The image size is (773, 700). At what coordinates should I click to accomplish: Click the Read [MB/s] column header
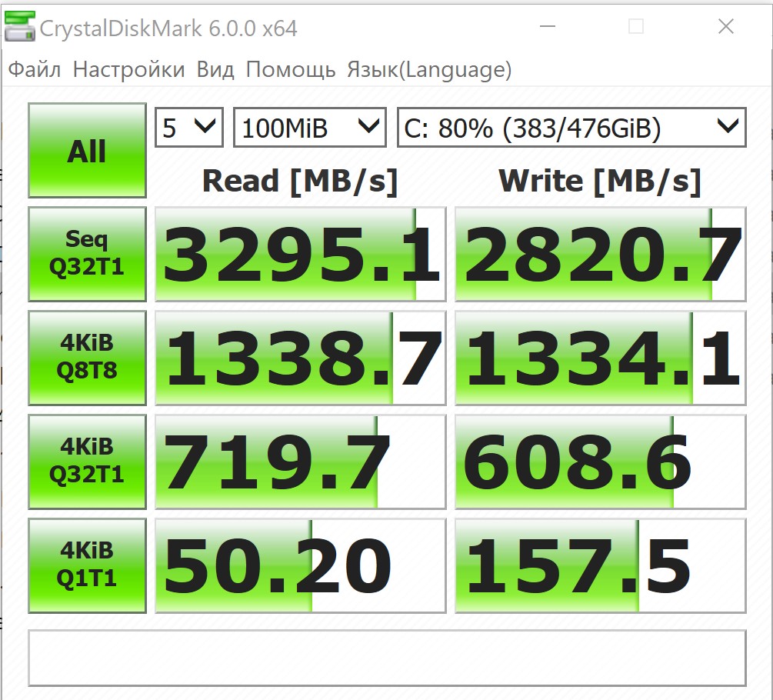300,182
